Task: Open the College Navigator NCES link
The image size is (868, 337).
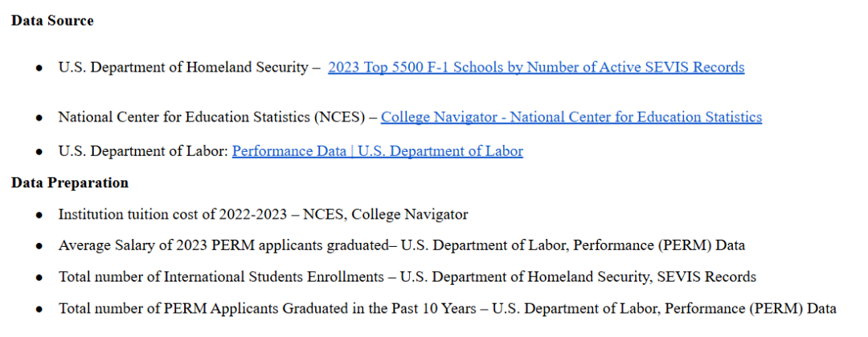Action: click(571, 117)
